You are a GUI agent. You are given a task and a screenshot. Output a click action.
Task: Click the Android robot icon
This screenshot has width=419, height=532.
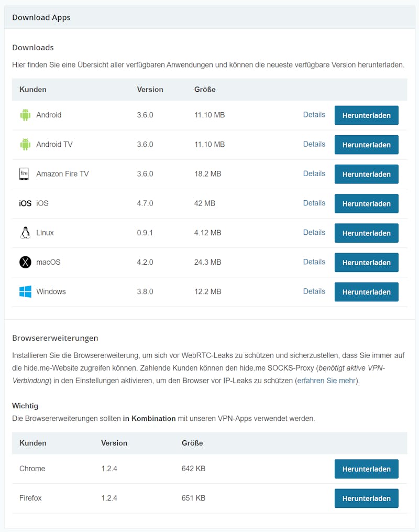coord(25,115)
